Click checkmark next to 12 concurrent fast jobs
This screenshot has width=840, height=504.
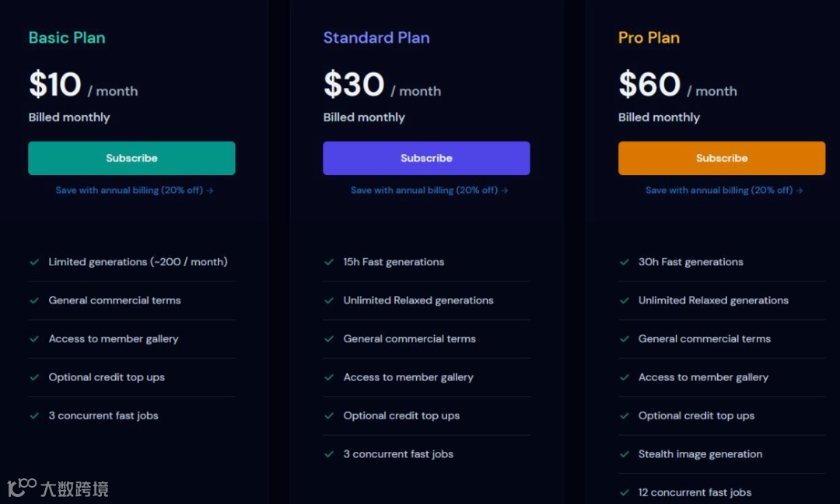(624, 492)
